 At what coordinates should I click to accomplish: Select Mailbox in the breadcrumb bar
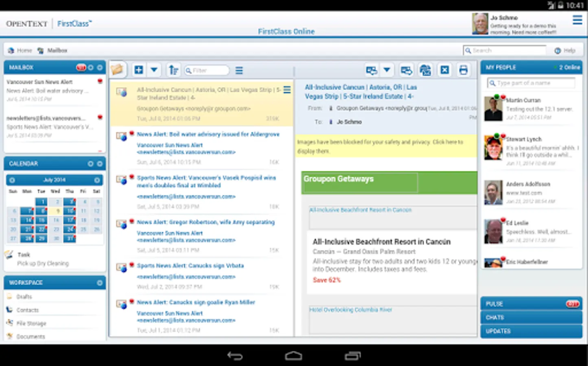52,50
